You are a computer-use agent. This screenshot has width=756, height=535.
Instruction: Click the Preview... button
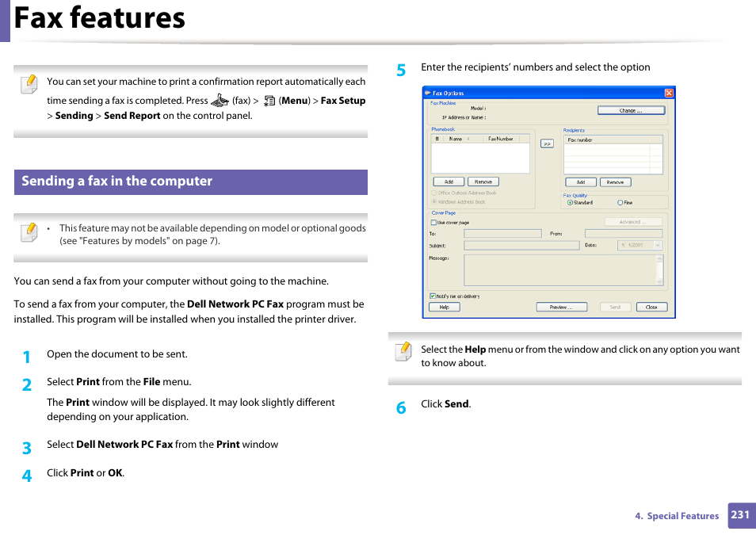tap(561, 308)
